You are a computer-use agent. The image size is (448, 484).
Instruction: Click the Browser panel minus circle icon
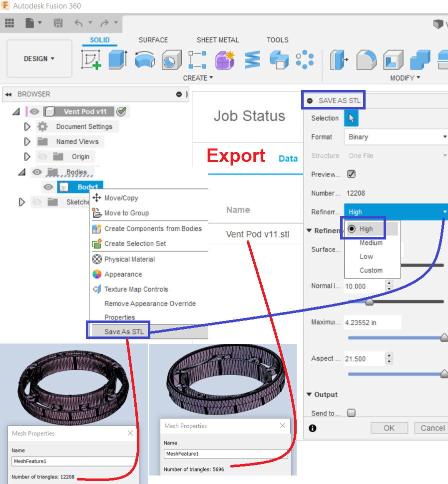pos(179,94)
